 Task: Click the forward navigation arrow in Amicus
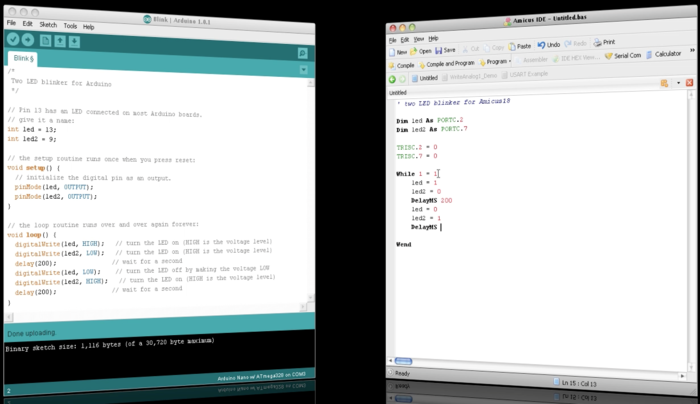pos(402,79)
